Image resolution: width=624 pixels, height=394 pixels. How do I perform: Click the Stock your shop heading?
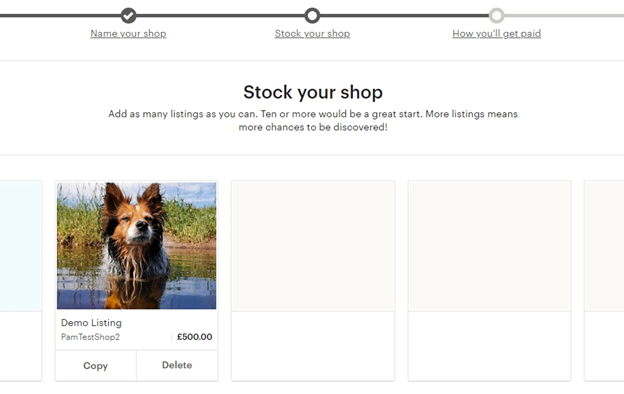point(313,92)
